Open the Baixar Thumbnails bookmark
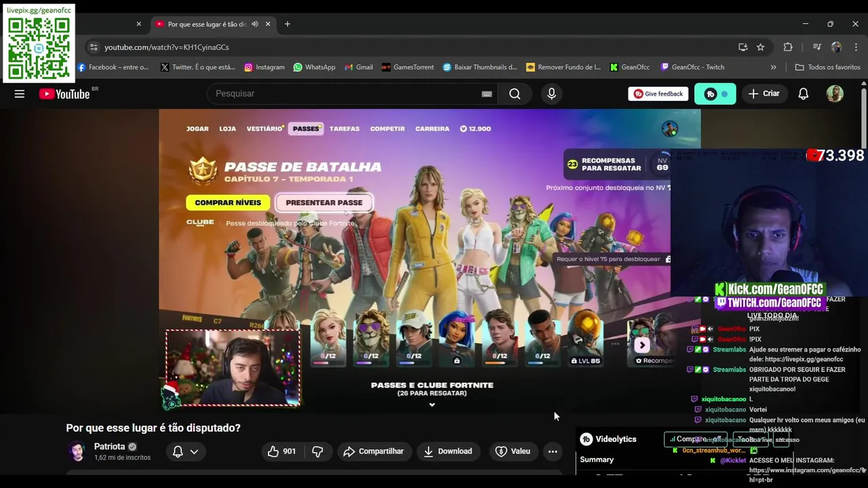 (x=480, y=67)
